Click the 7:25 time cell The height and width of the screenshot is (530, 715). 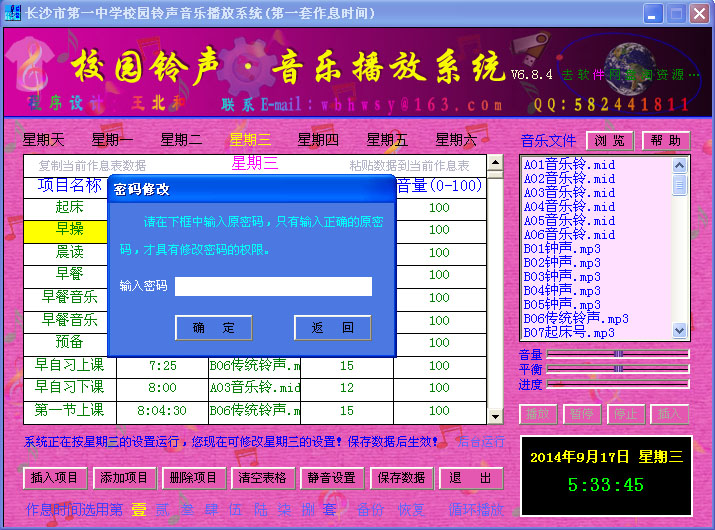(x=162, y=365)
